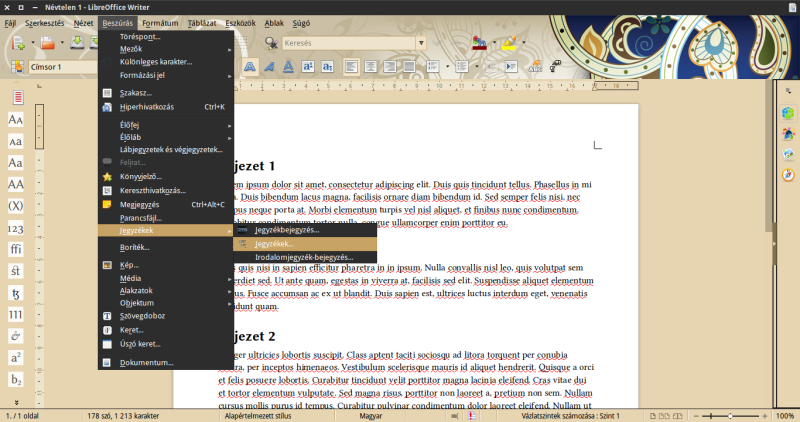The height and width of the screenshot is (422, 800).
Task: Expand the Mezők submenu
Action: pyautogui.click(x=166, y=49)
